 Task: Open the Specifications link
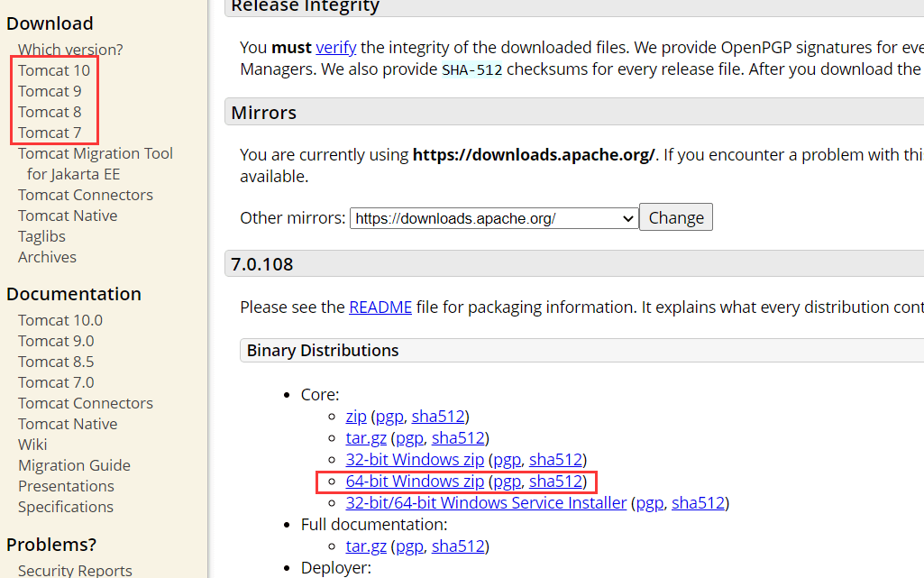(x=66, y=507)
